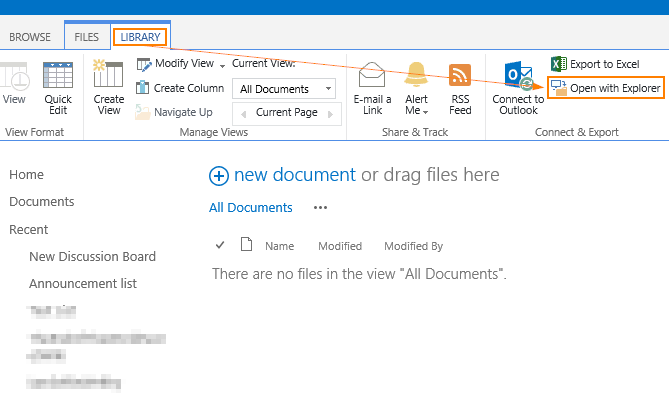Select the All Documents view link
The image size is (669, 397).
click(x=250, y=207)
